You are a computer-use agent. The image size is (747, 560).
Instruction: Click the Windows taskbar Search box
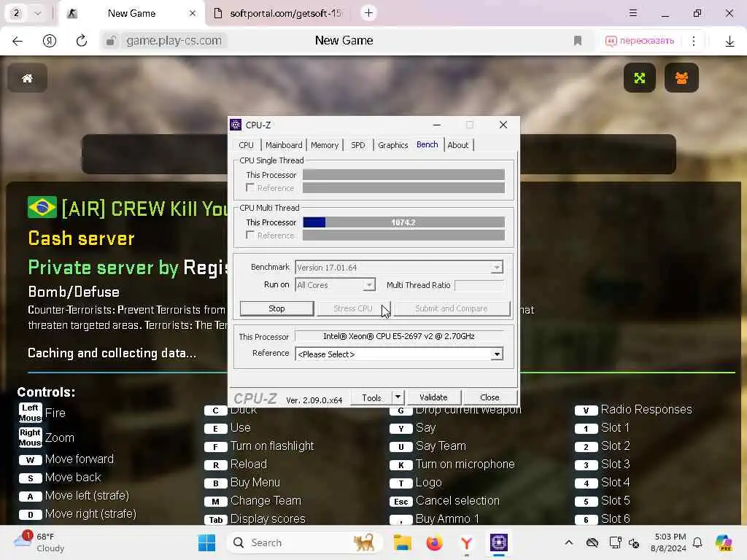305,542
